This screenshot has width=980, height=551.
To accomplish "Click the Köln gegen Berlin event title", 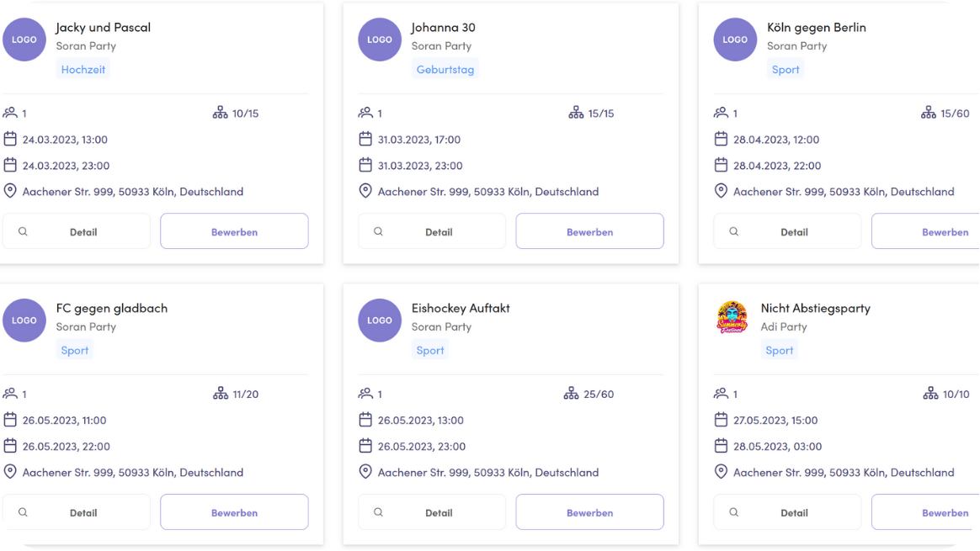I will tap(817, 27).
